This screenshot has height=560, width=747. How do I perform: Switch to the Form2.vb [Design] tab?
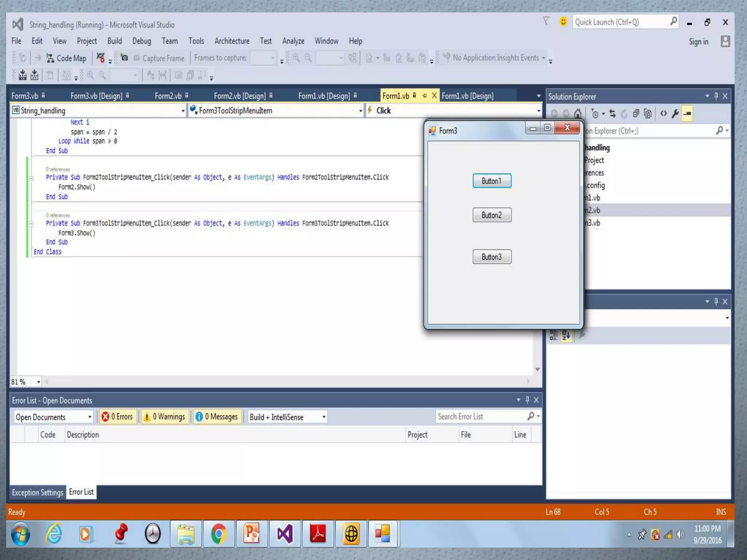pyautogui.click(x=240, y=96)
